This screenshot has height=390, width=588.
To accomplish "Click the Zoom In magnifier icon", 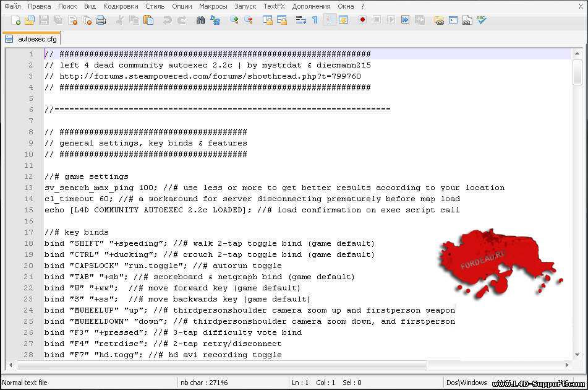I will click(x=234, y=20).
